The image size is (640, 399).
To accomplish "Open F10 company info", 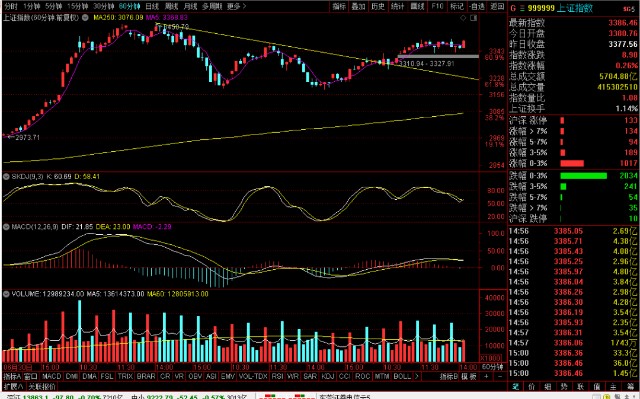I will coord(437,6).
